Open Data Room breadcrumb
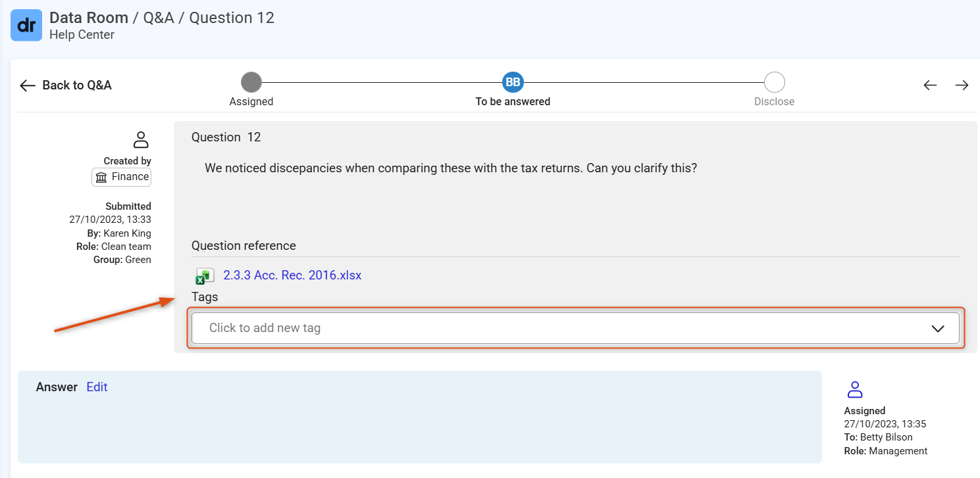This screenshot has height=478, width=980. point(89,18)
